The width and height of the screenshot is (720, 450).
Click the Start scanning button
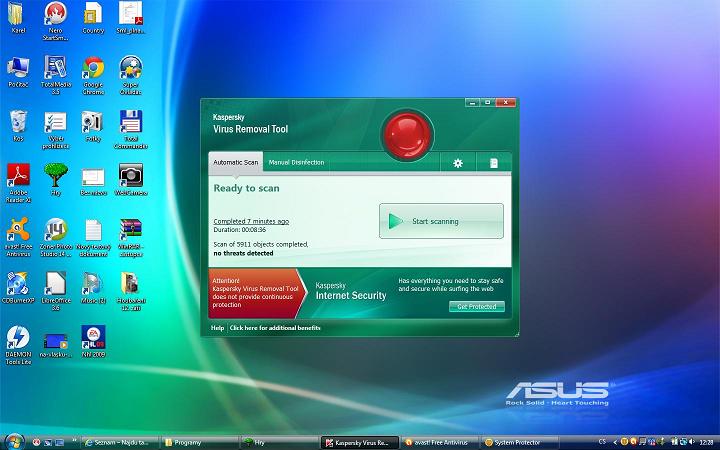coord(441,221)
